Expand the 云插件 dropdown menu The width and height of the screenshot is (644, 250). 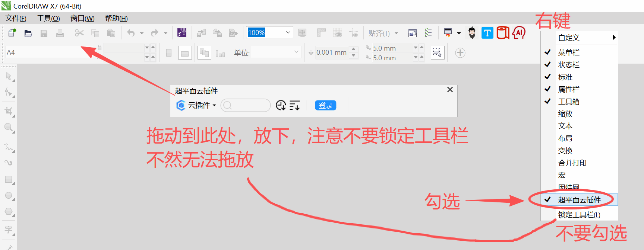tap(201, 106)
